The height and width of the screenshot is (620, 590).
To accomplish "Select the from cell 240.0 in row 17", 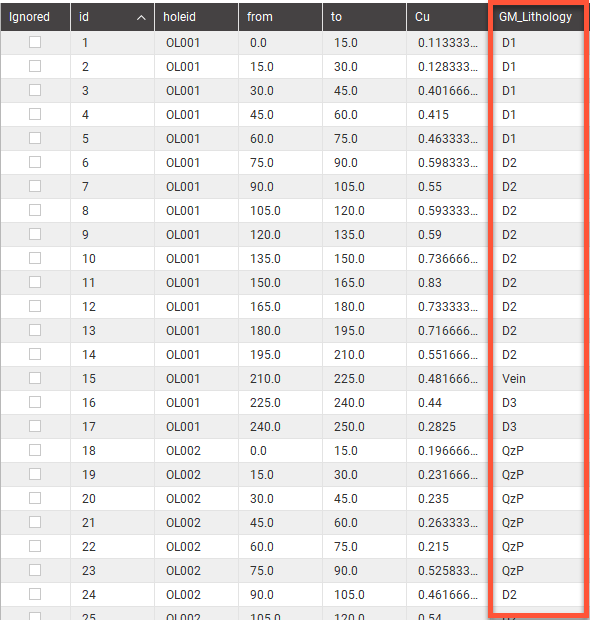I will tap(280, 427).
